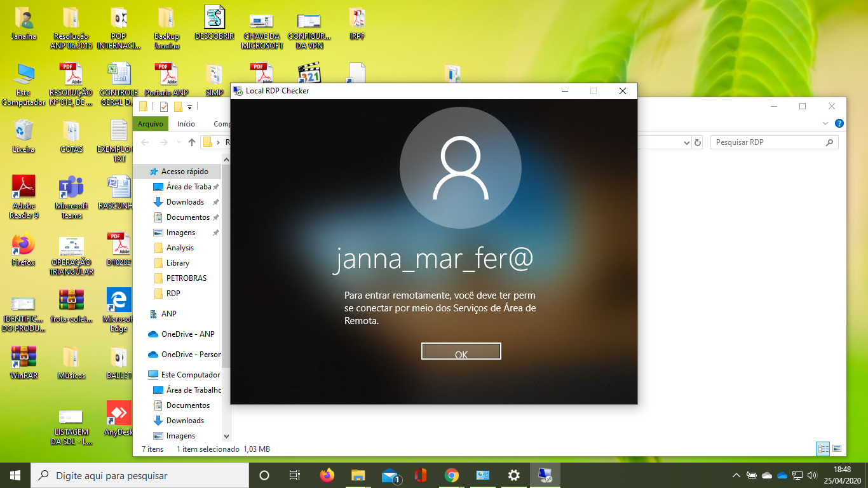The image size is (868, 488).
Task: Open Cortana from the taskbar
Action: pos(264,475)
